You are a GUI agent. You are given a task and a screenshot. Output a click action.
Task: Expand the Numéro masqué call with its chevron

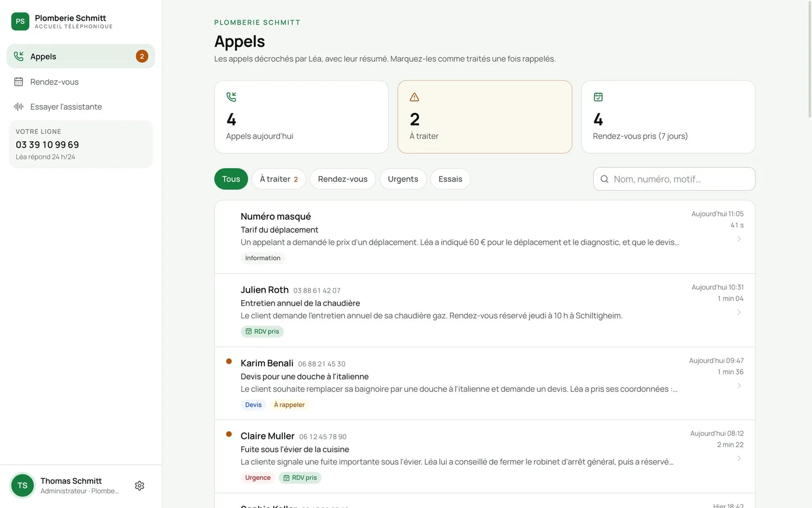pos(739,239)
